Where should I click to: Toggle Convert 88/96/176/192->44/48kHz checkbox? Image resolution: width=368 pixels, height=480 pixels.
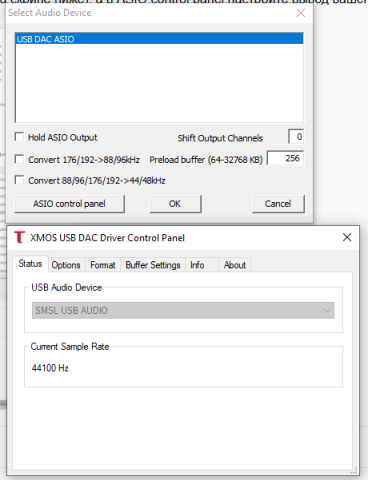pyautogui.click(x=19, y=180)
